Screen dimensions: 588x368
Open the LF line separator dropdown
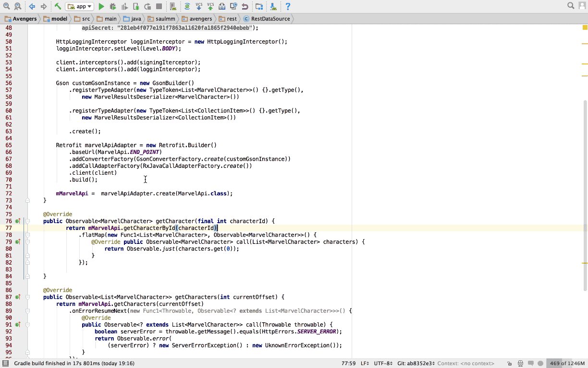click(365, 363)
